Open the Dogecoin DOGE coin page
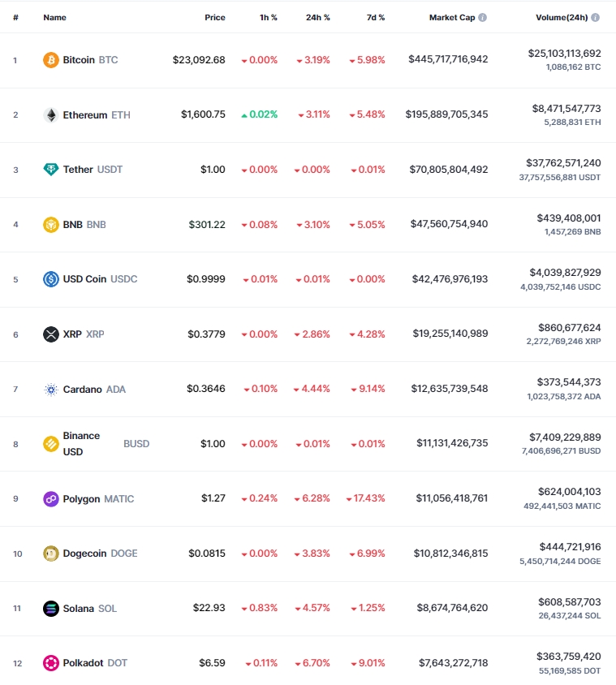Image resolution: width=616 pixels, height=685 pixels. pos(100,554)
